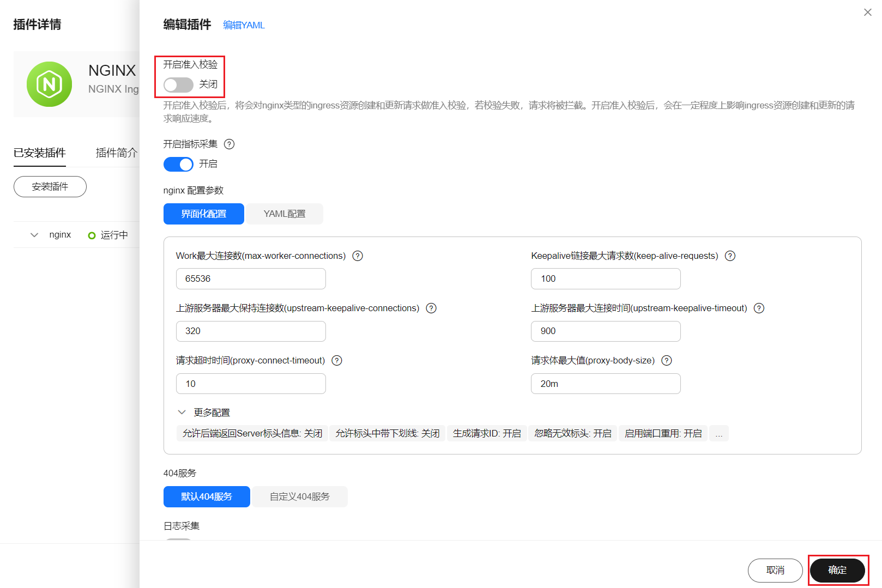The image size is (882, 588).
Task: Show help for keep-alive-requests
Action: pos(730,256)
